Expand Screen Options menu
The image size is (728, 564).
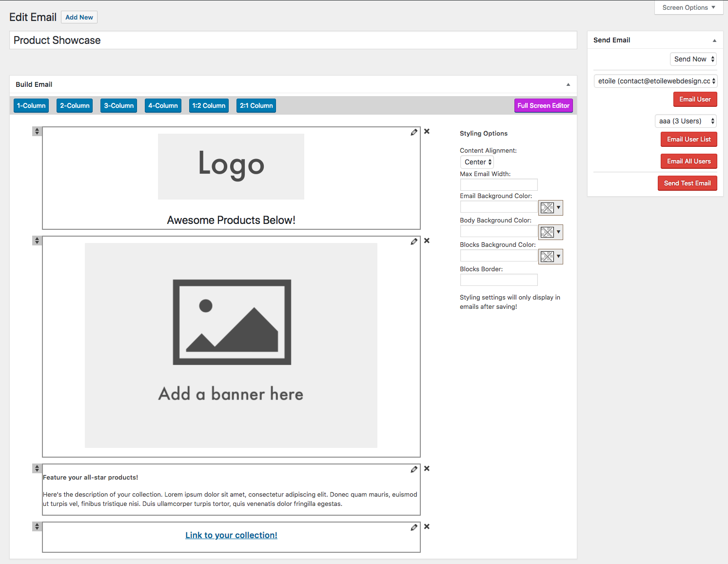[689, 7]
